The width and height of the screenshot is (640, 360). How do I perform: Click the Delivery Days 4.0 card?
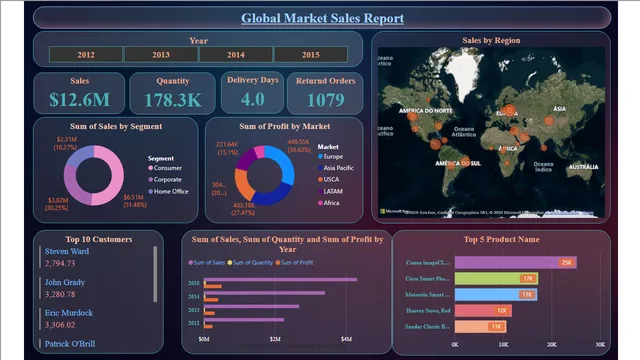pyautogui.click(x=253, y=93)
